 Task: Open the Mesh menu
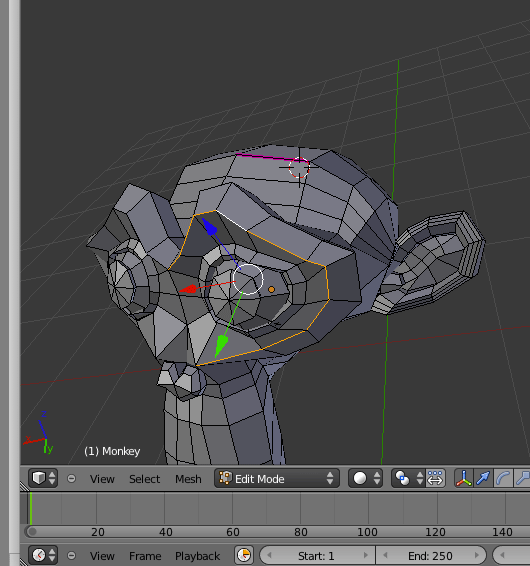[188, 479]
